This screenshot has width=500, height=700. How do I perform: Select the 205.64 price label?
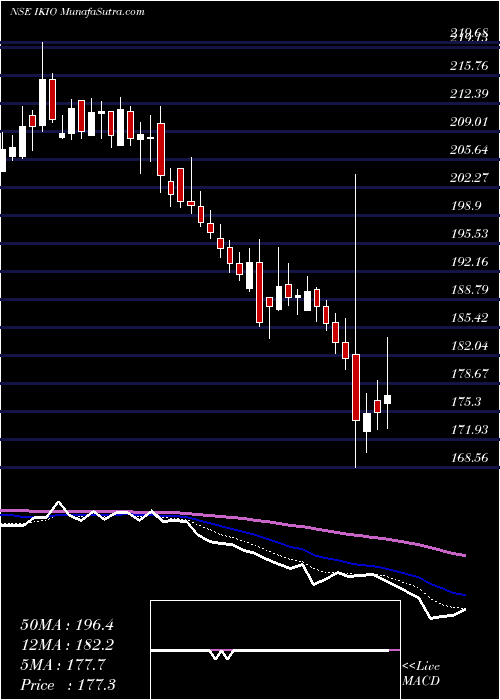(x=468, y=150)
